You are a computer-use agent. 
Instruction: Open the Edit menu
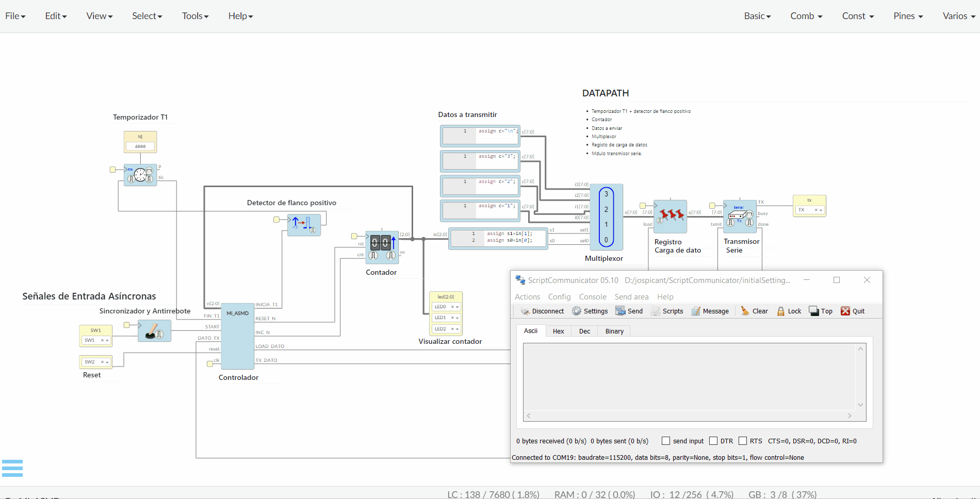tap(56, 16)
